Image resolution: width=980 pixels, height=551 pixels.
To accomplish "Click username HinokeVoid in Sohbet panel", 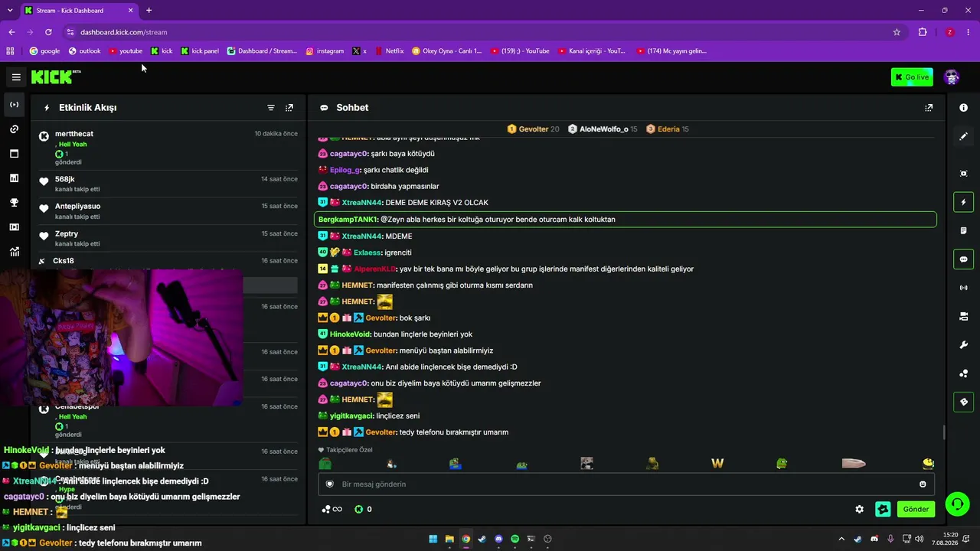I will point(350,334).
